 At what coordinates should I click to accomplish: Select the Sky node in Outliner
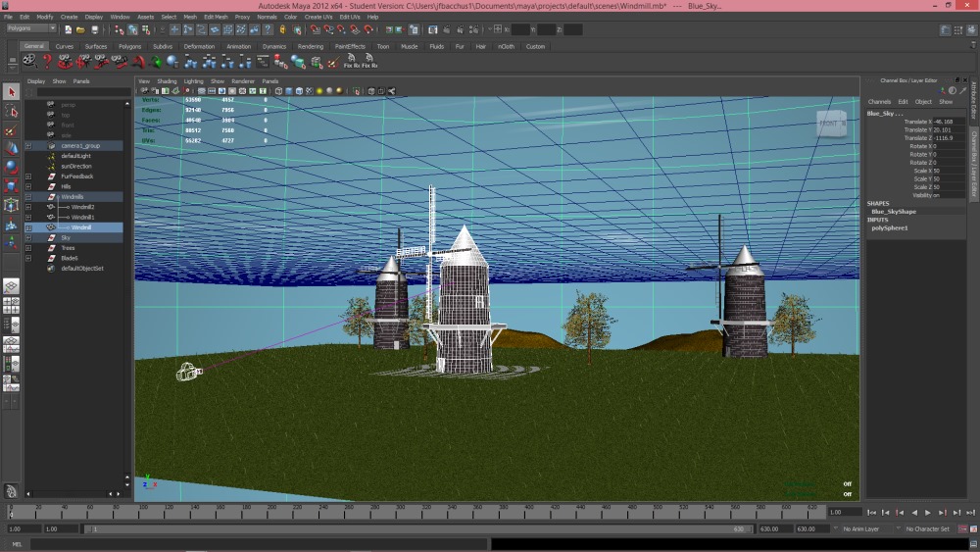click(x=66, y=237)
